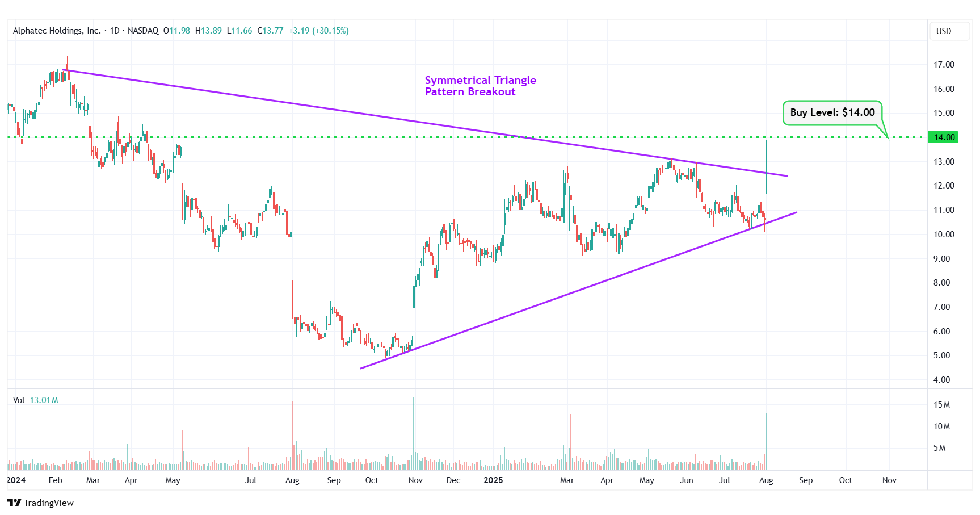The height and width of the screenshot is (515, 980).
Task: Click the 4.00 price axis label
Action: [x=942, y=380]
